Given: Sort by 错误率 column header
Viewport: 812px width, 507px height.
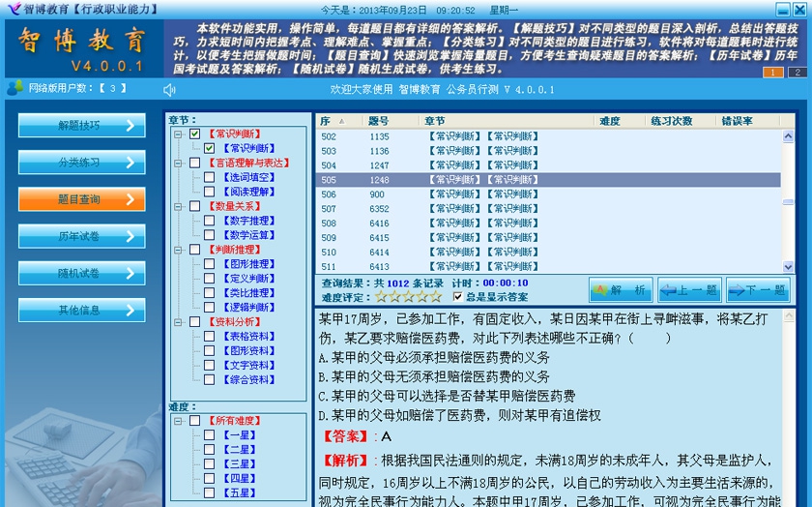Looking at the screenshot, I should coord(747,121).
